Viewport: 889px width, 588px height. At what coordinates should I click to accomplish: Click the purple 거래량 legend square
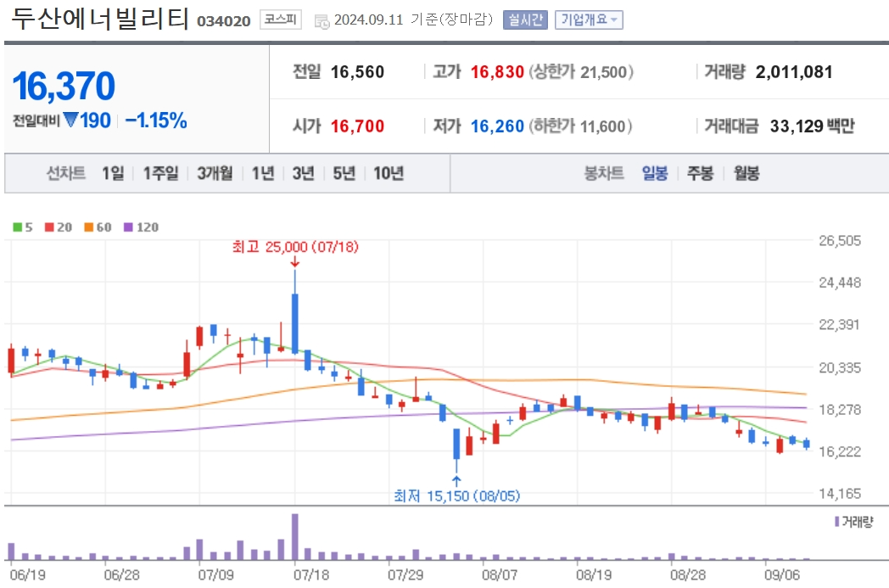tap(837, 521)
